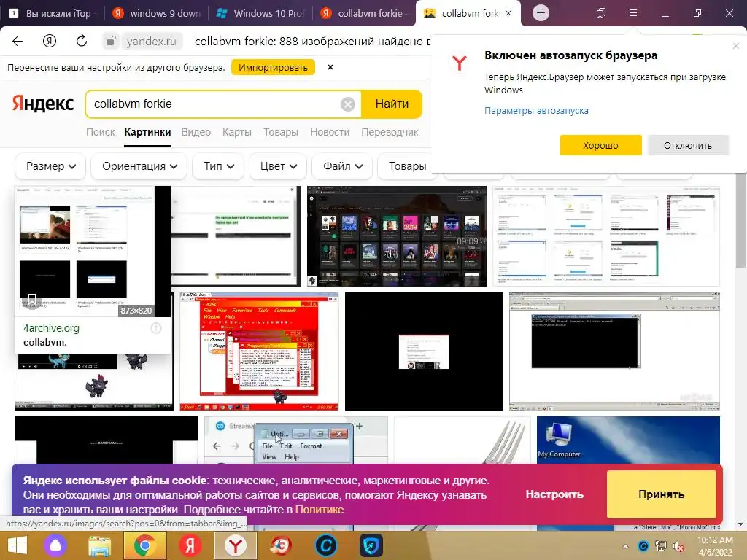Open network tray icon
747x560 pixels.
tap(661, 546)
